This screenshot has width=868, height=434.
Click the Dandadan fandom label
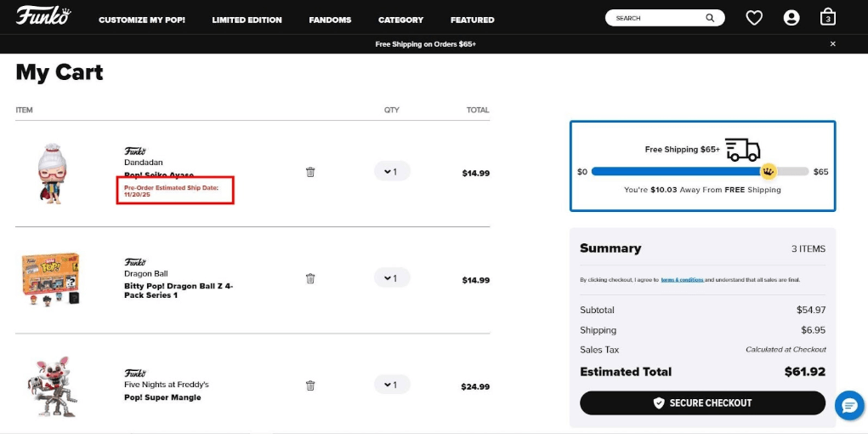[144, 163]
